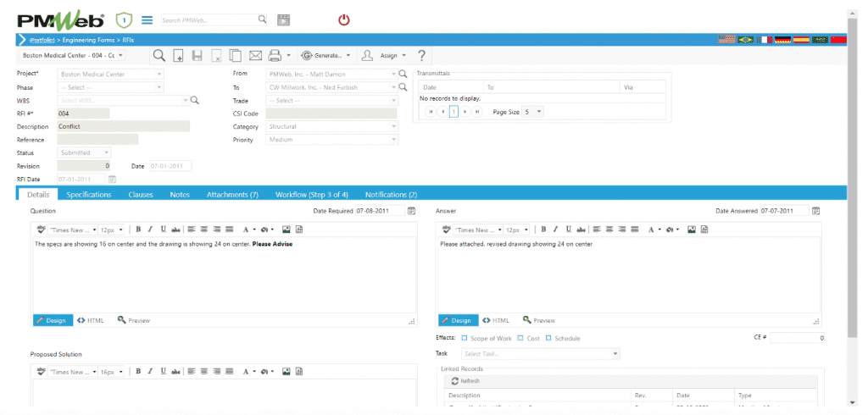Open the Date Answered calendar picker
Viewport: 868px width, 415px height.
(815, 211)
